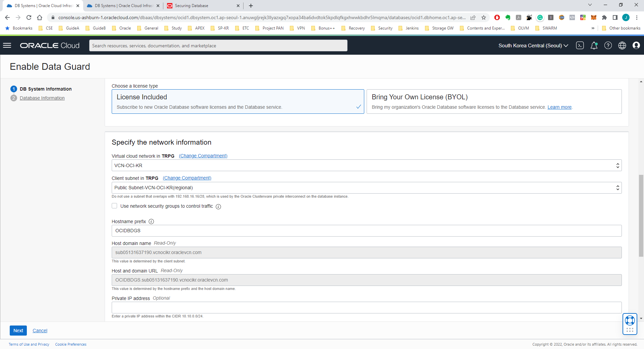This screenshot has width=644, height=349.
Task: Click the vertical page scrollbar thumb
Action: pyautogui.click(x=641, y=215)
